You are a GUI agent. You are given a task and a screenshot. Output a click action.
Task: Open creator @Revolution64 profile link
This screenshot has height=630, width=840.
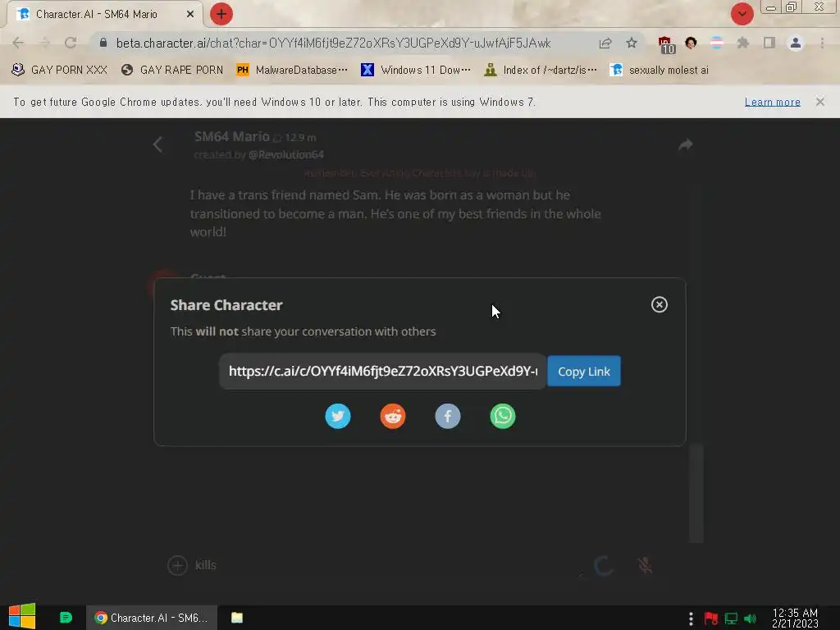[x=286, y=155]
